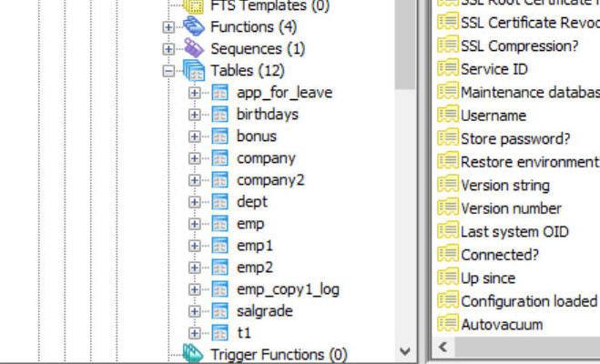The width and height of the screenshot is (600, 364).
Task: Select the Version string property row
Action: (x=504, y=185)
